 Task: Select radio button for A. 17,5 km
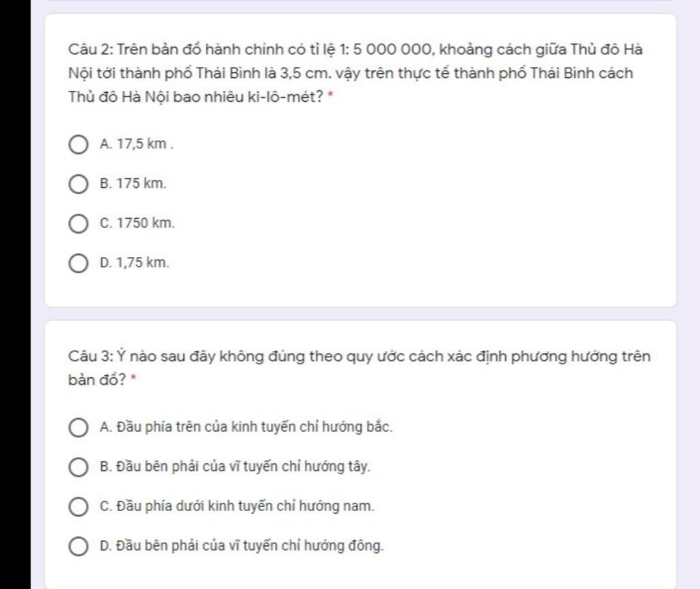click(78, 145)
